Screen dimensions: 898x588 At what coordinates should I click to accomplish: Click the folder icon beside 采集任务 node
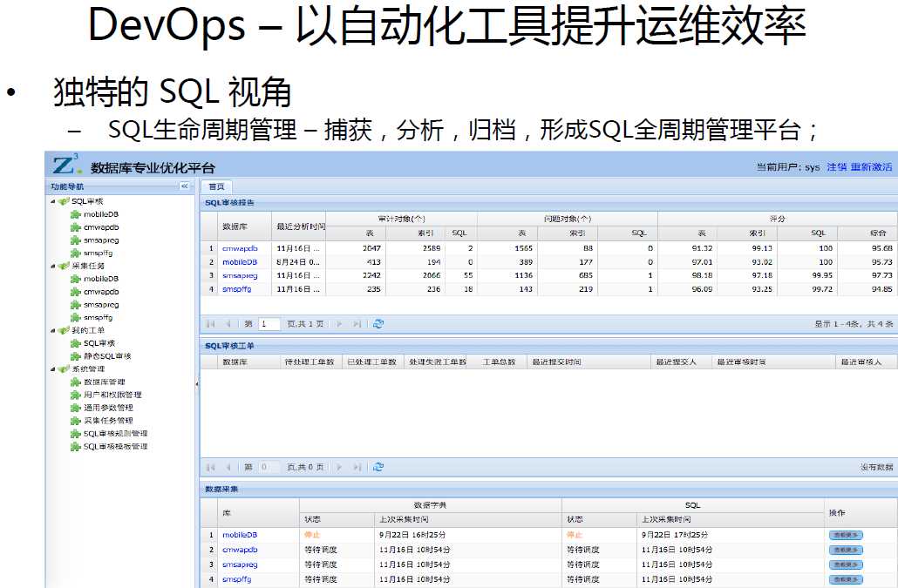[64, 266]
